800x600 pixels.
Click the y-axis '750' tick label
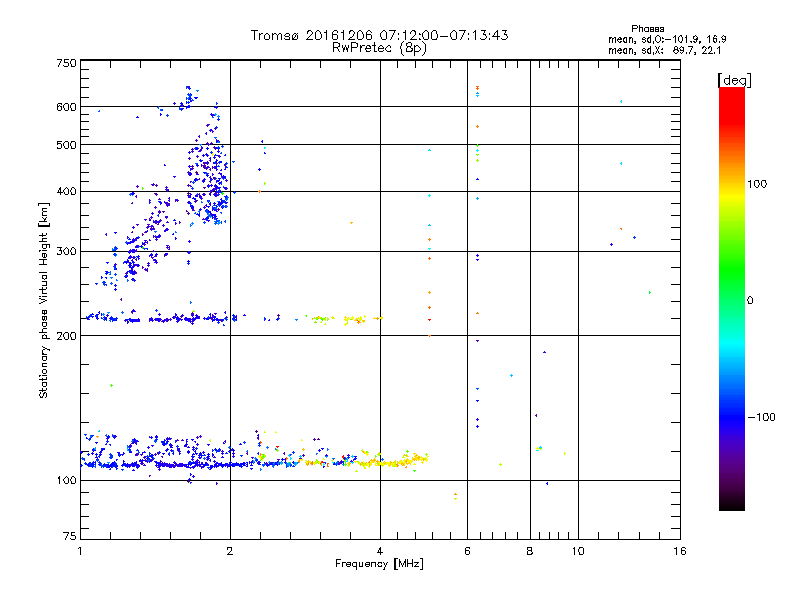click(x=66, y=63)
